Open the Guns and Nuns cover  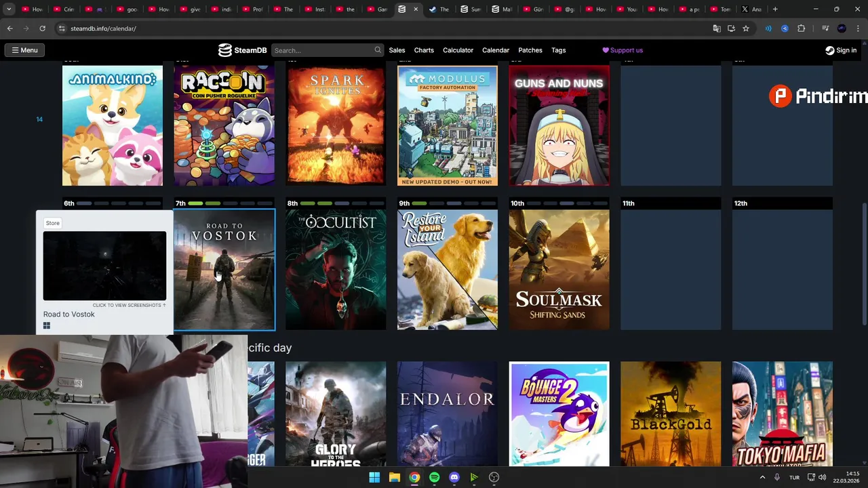coord(559,125)
